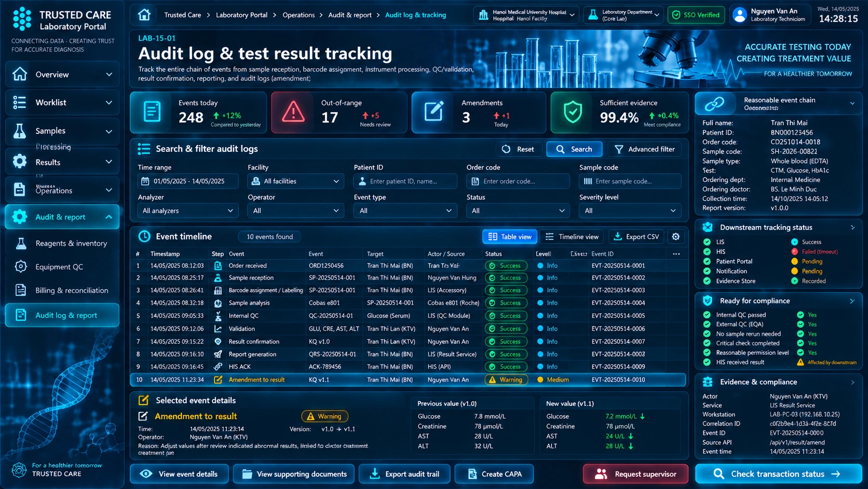The height and width of the screenshot is (489, 868).
Task: Expand the Samples sidebar menu
Action: 62,131
